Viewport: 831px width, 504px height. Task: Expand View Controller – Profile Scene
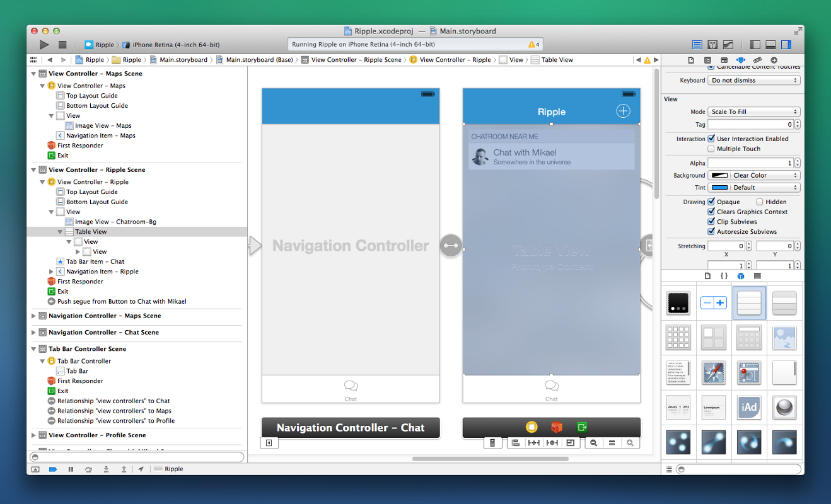click(x=34, y=435)
